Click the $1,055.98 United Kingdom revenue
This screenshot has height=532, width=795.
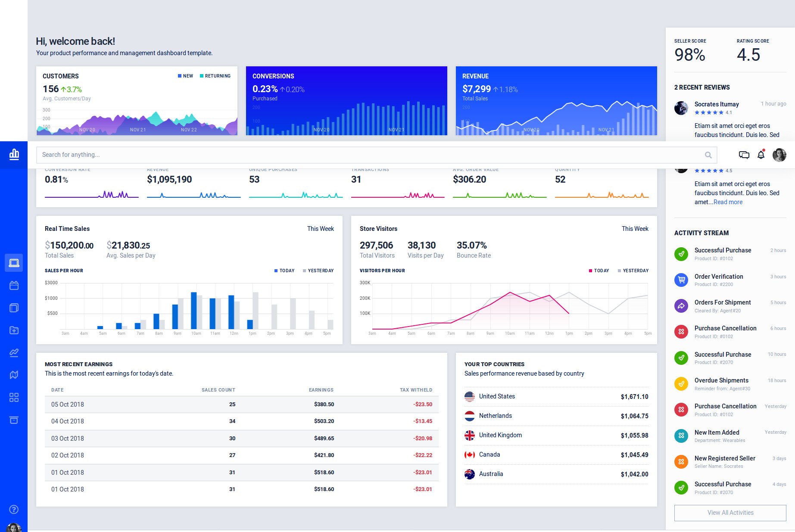point(634,436)
